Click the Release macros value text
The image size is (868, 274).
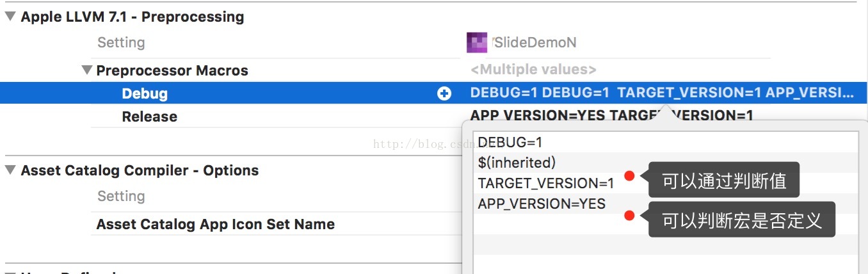tap(611, 115)
